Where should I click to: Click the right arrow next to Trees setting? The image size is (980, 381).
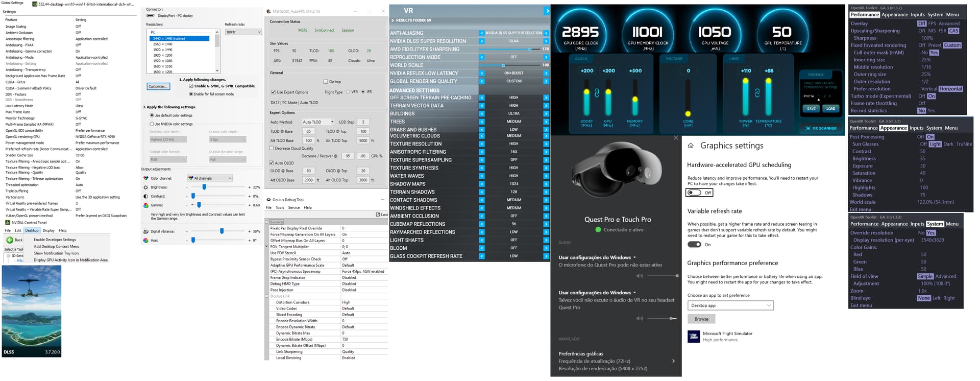[546, 122]
